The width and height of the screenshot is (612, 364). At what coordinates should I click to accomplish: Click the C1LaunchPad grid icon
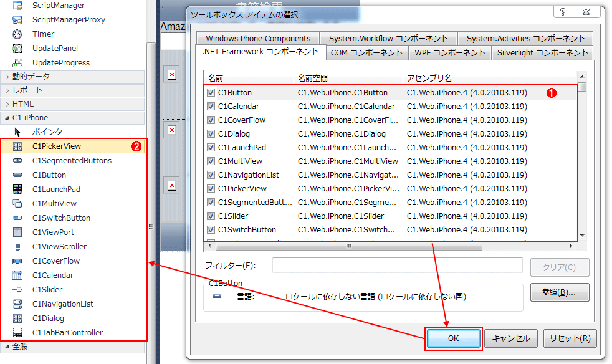tap(17, 189)
